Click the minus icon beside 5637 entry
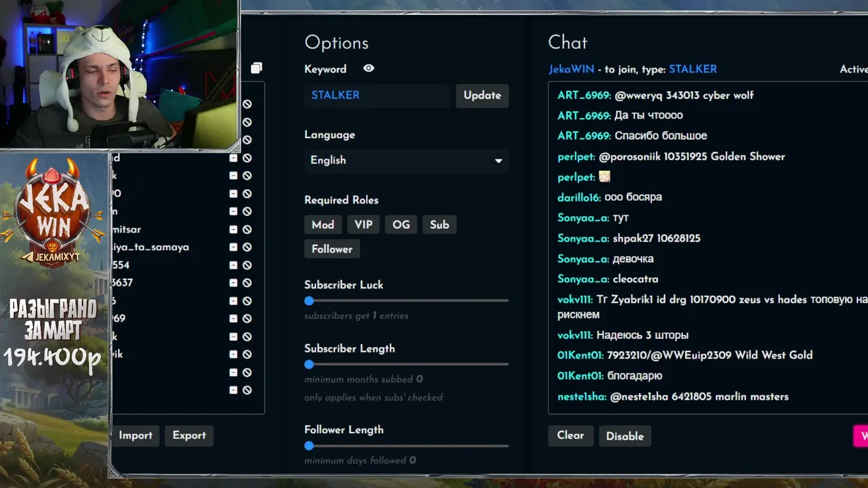868x488 pixels. pyautogui.click(x=233, y=283)
